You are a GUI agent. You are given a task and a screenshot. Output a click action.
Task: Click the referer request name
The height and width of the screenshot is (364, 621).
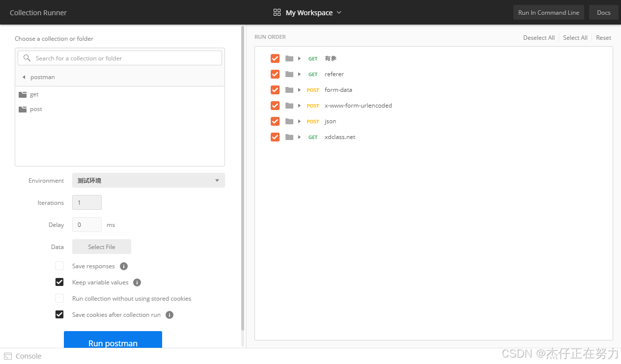coord(334,74)
